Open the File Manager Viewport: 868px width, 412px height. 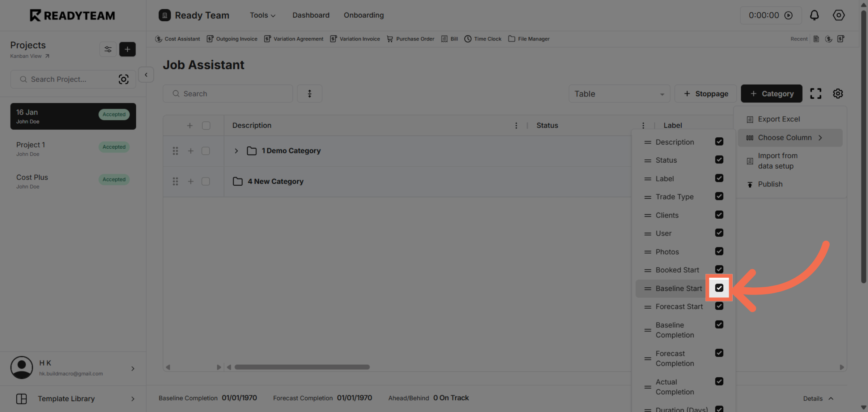[x=529, y=39]
